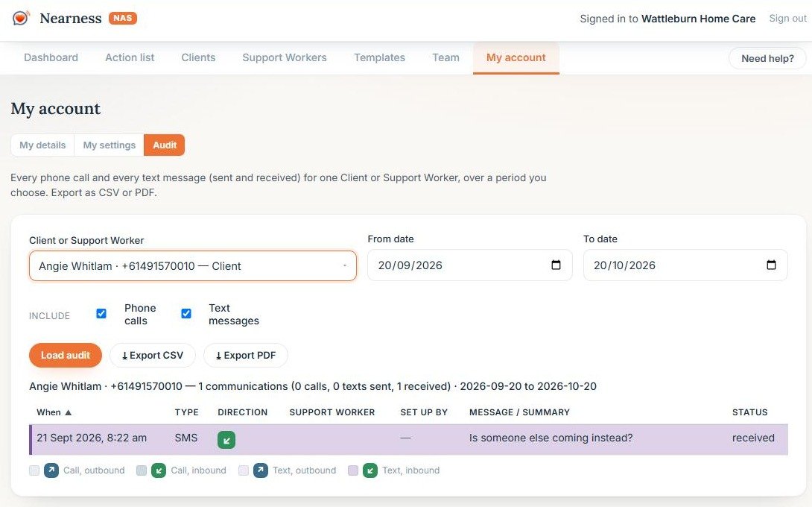Click the Text, inbound legend color swatch

352,470
